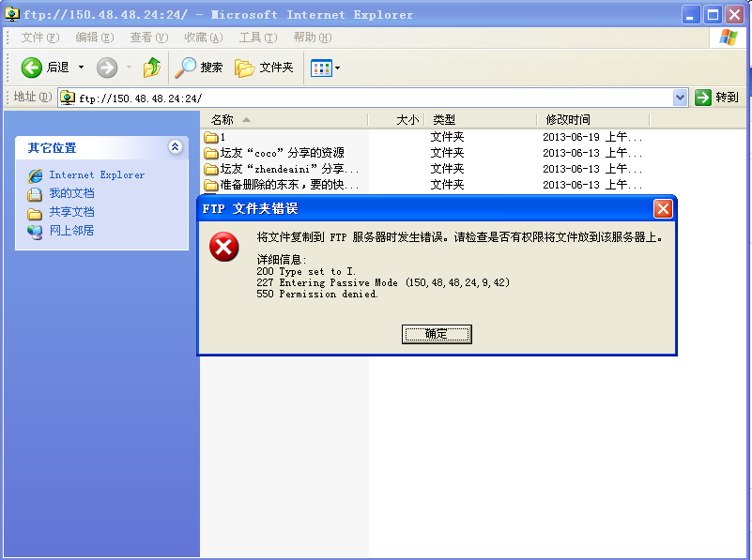The image size is (752, 560).
Task: Click the 文件夹 (Folders) toolbar icon
Action: click(x=246, y=68)
